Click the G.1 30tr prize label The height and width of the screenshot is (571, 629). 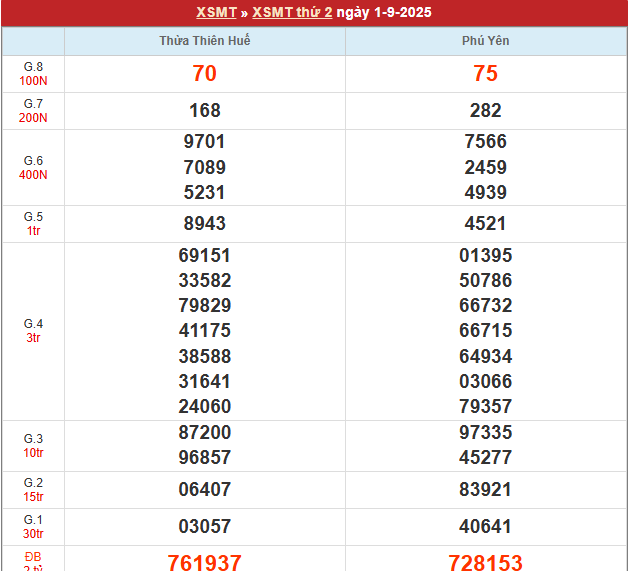[x=33, y=527]
